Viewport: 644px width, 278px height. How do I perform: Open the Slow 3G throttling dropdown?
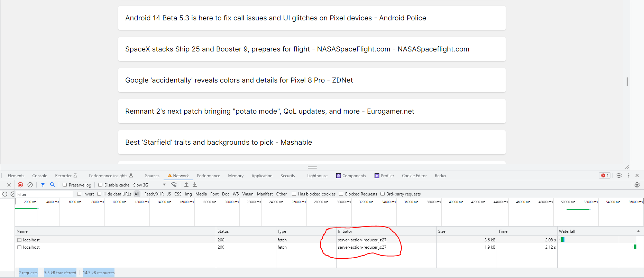[149, 185]
